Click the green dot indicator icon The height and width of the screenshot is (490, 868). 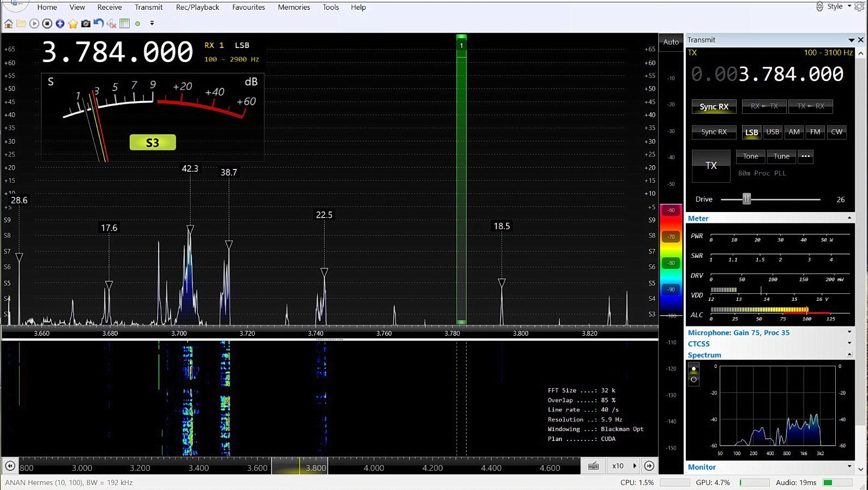pyautogui.click(x=138, y=23)
